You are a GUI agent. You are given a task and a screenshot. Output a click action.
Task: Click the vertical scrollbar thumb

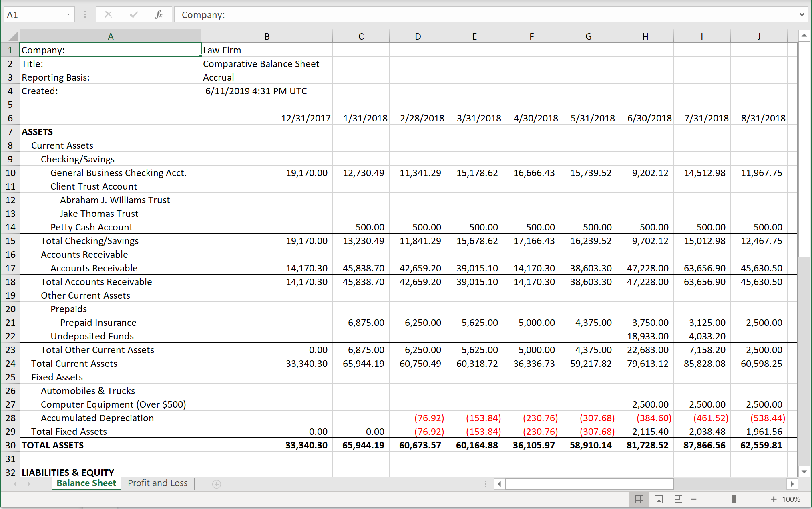point(804,149)
